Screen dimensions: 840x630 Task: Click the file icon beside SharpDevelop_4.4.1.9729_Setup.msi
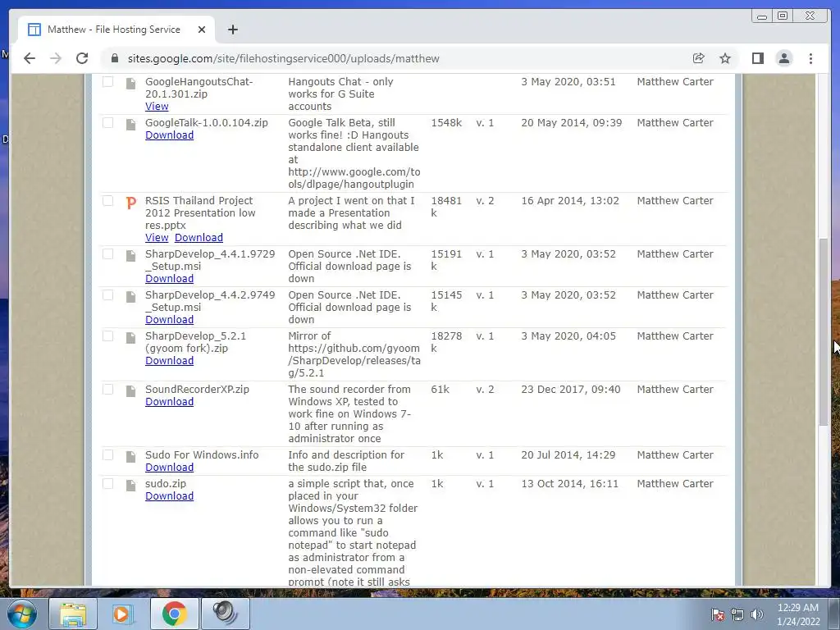pos(130,256)
